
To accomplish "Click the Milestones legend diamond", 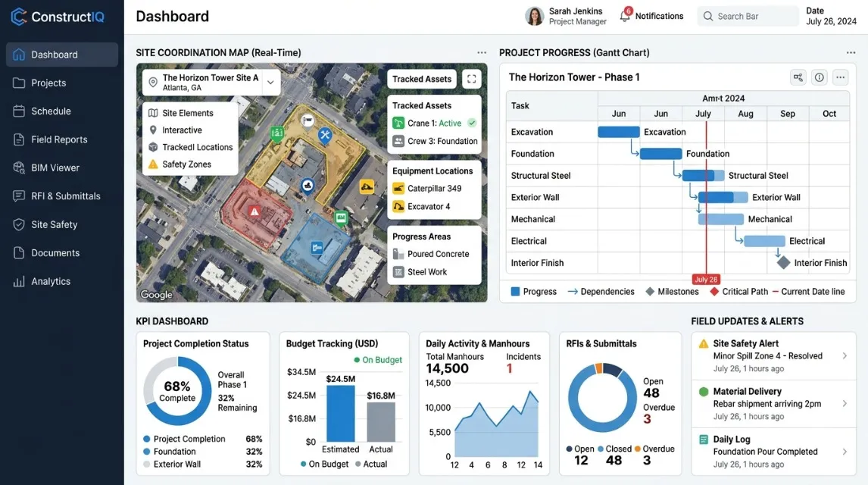I will click(x=650, y=291).
